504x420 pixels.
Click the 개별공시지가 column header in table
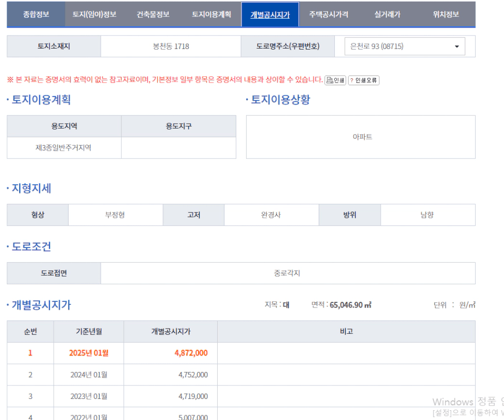tap(170, 332)
